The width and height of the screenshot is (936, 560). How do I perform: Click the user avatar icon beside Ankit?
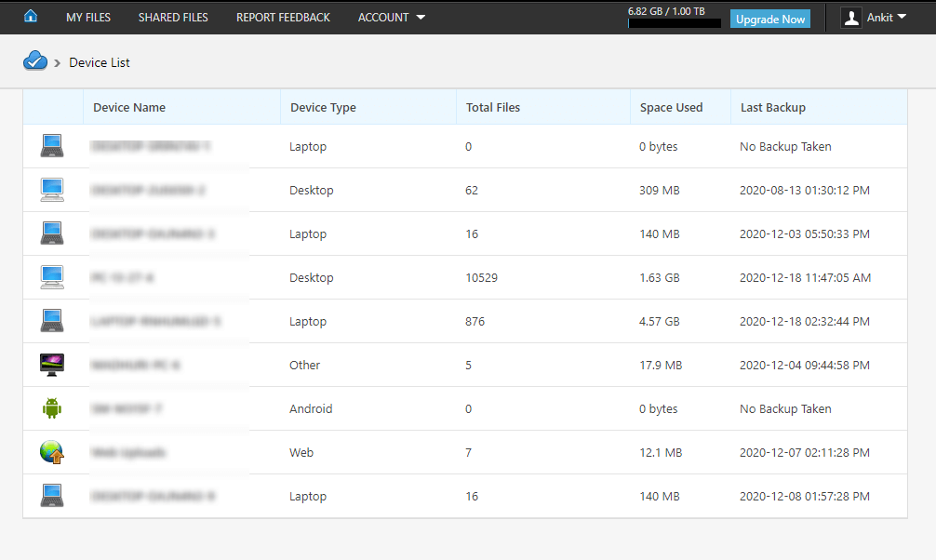851,18
